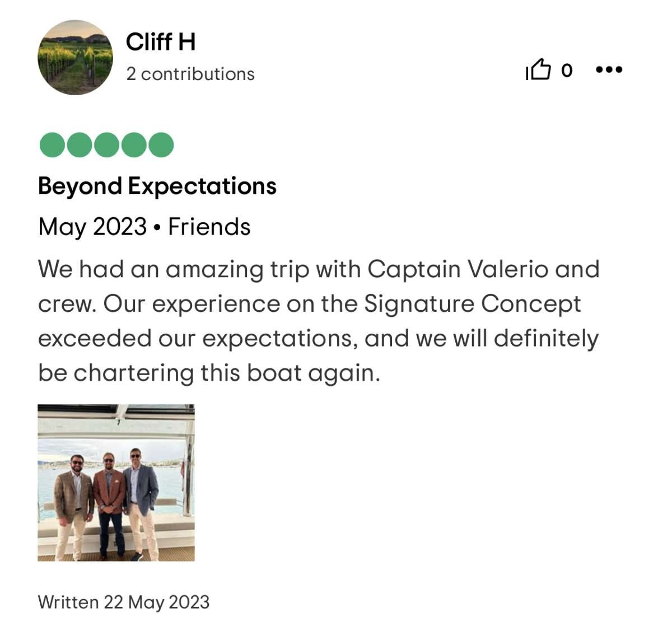Open the three-dot more options menu
The image size is (672, 622).
(x=609, y=70)
